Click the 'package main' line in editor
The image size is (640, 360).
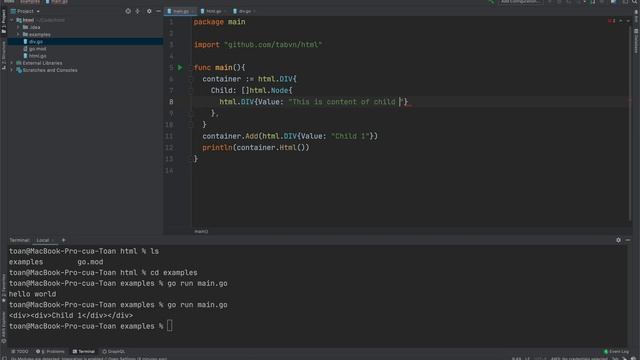[x=220, y=22]
